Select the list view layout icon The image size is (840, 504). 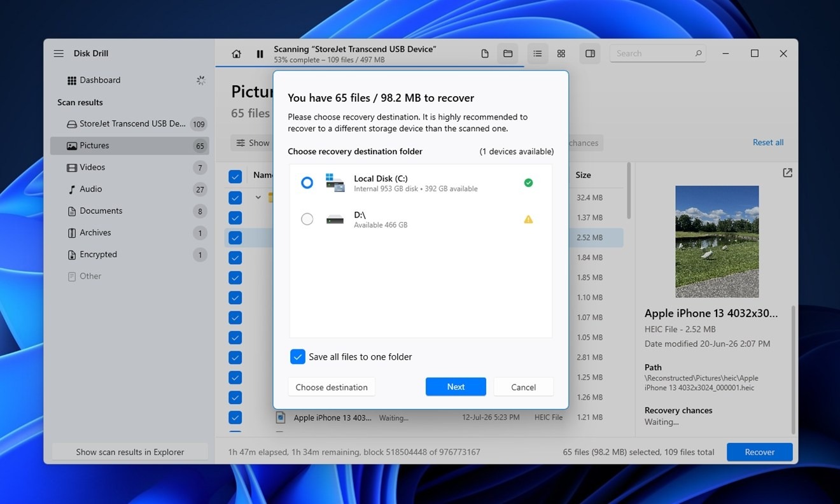[538, 54]
